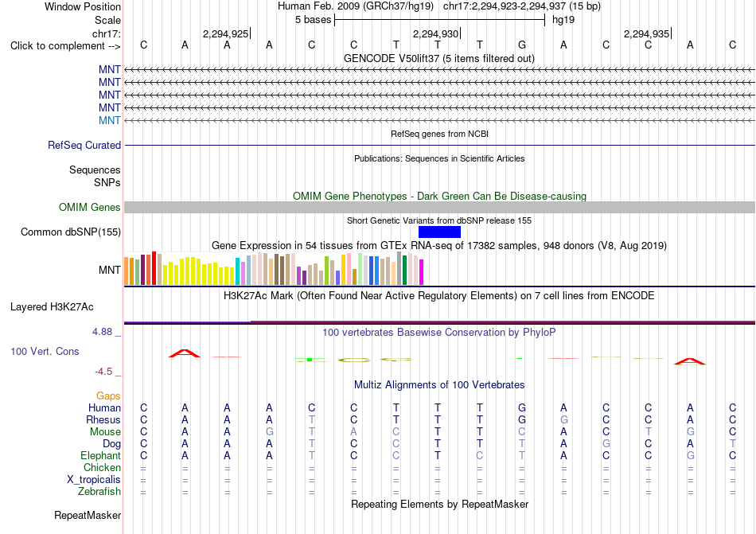Screen dimensions: 756x534
Task: Click the orange Gaps label
Action: click(108, 396)
